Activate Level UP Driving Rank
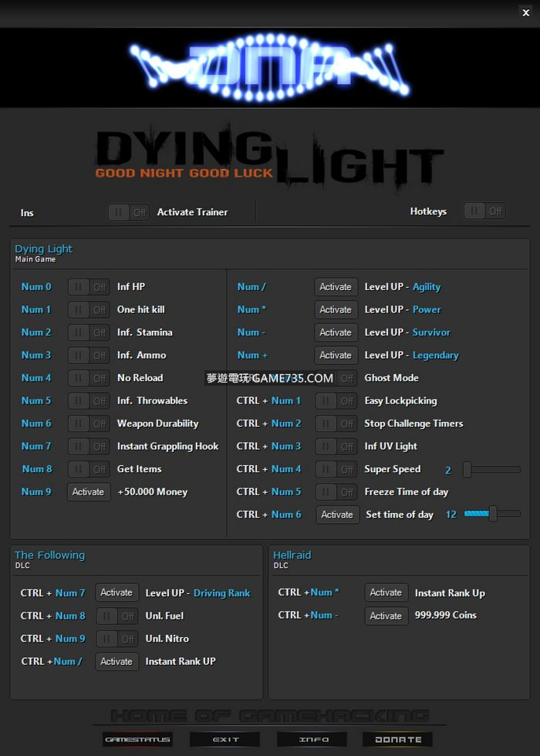540x756 pixels. point(116,592)
